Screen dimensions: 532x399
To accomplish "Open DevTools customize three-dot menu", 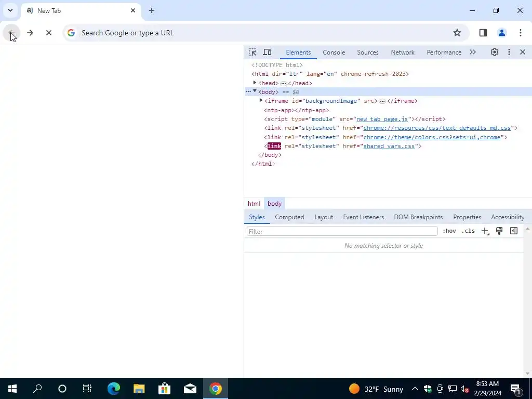I will [509, 52].
